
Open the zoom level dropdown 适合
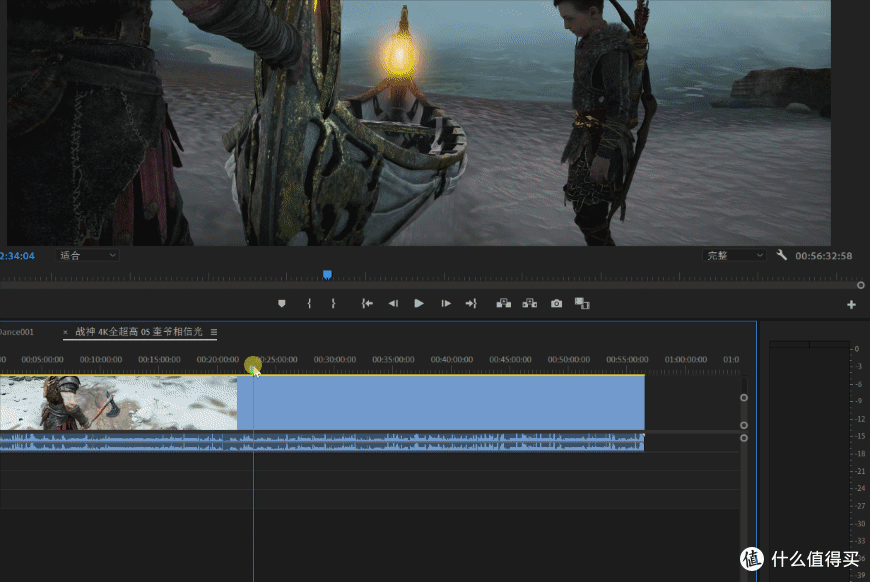87,255
